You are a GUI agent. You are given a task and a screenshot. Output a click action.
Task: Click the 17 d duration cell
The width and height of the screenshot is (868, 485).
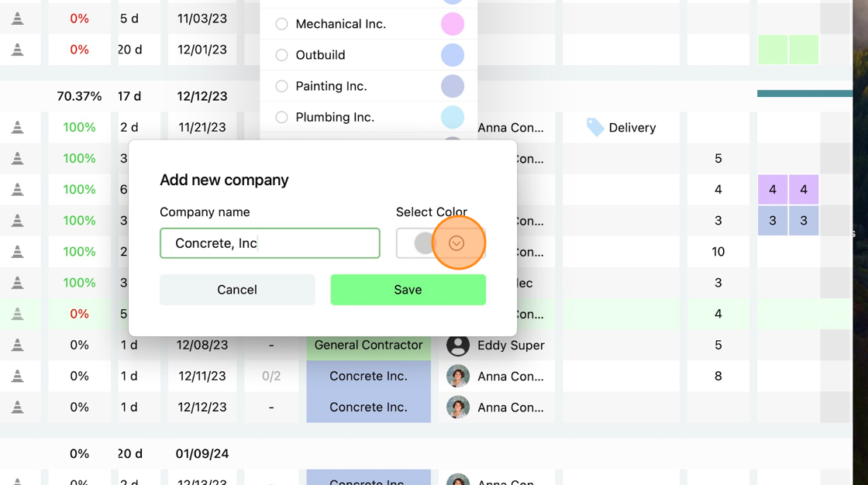[x=129, y=96]
